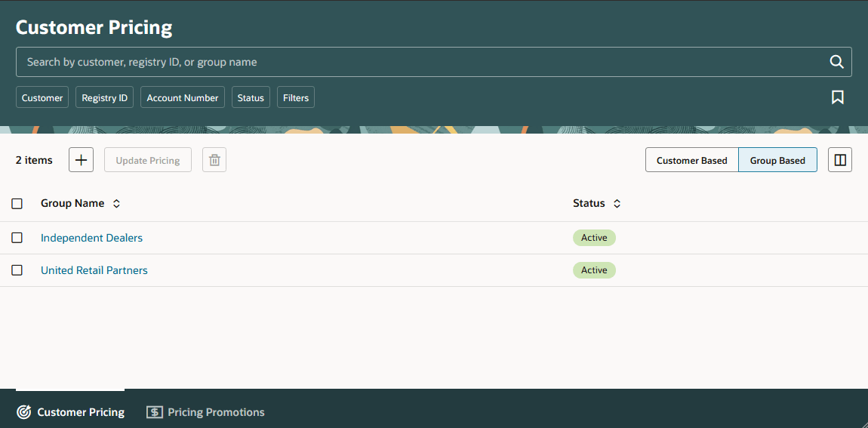
Task: Open the Customer filter chip
Action: pyautogui.click(x=42, y=97)
